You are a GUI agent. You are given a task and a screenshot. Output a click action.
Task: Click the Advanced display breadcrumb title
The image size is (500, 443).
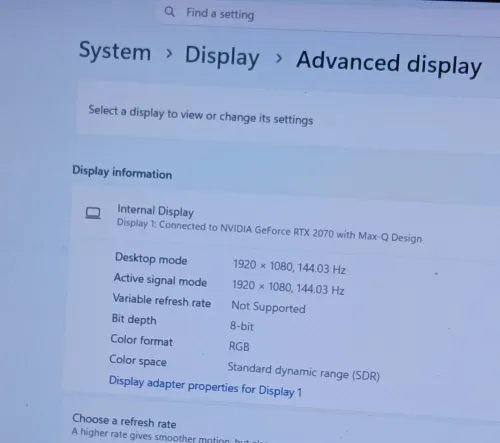[x=389, y=63]
